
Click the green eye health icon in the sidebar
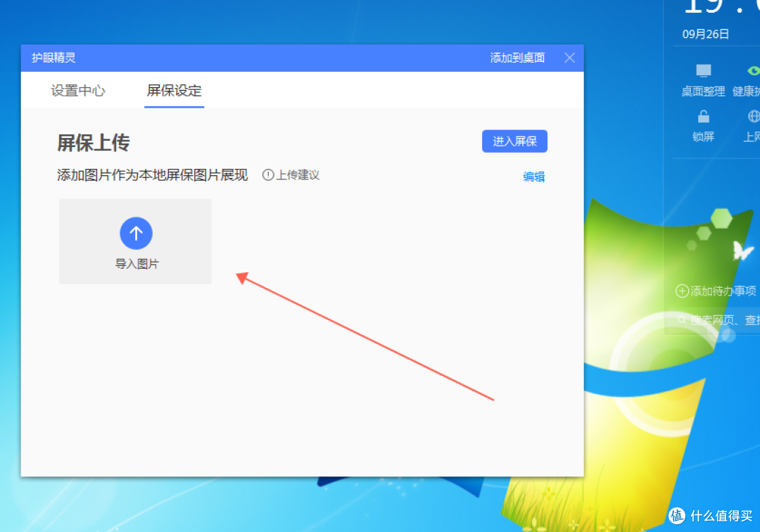(754, 71)
